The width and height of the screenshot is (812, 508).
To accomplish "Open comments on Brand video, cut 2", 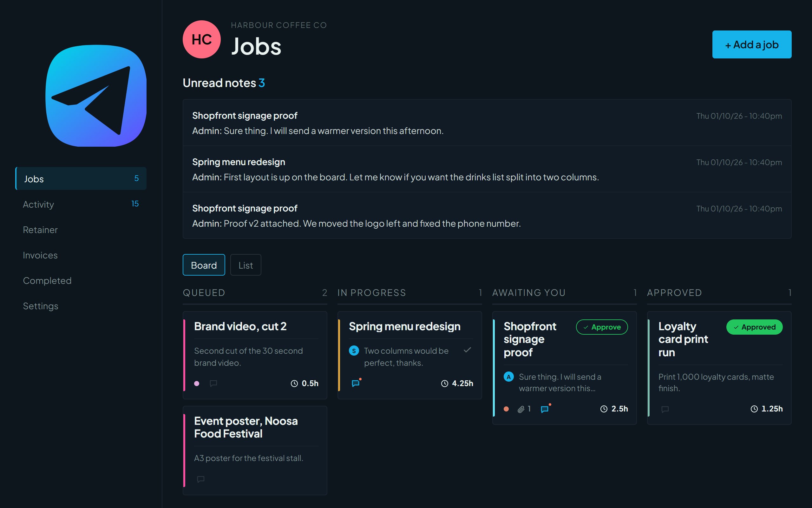I will [213, 383].
